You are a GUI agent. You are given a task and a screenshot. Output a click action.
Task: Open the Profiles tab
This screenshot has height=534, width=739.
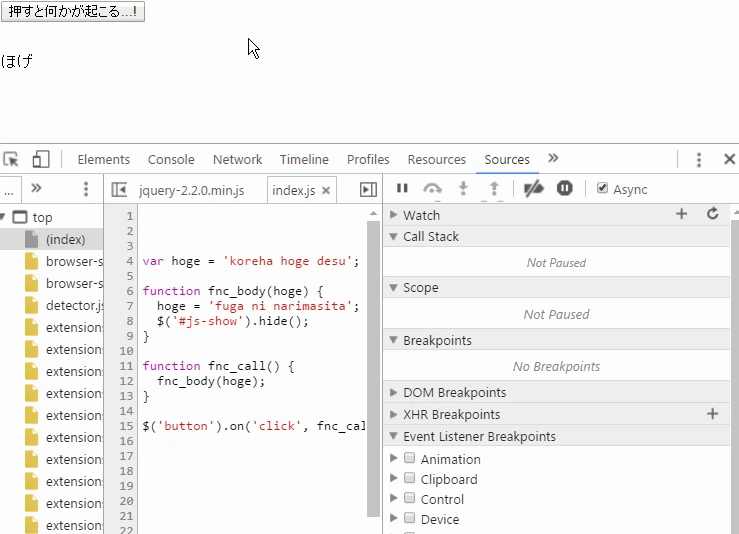click(368, 160)
